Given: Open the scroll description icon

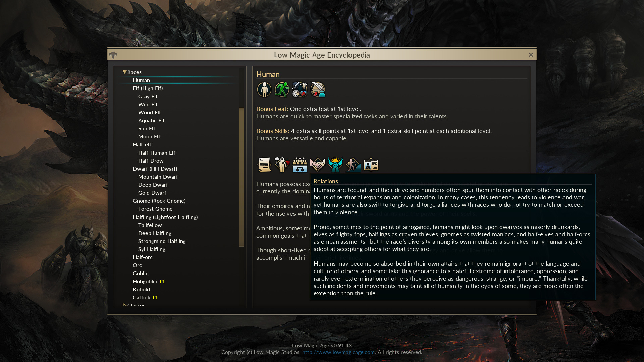Looking at the screenshot, I should pyautogui.click(x=264, y=165).
